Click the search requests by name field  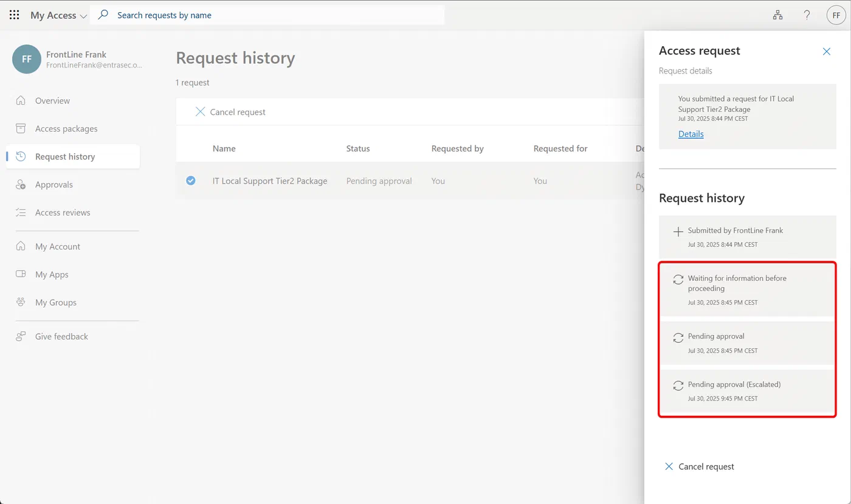(267, 15)
